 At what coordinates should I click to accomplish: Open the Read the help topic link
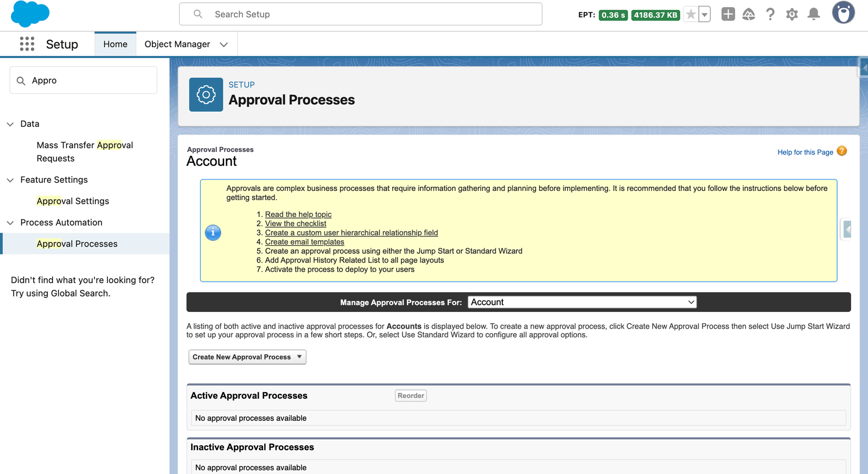298,215
